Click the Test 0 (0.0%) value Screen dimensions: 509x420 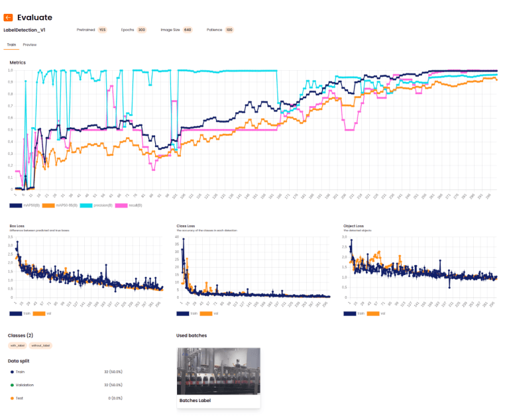click(115, 398)
